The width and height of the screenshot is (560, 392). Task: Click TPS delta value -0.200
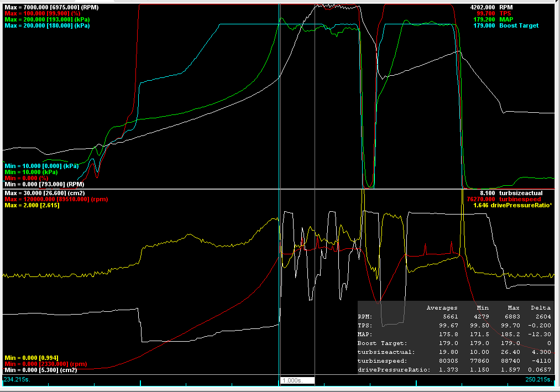[540, 326]
